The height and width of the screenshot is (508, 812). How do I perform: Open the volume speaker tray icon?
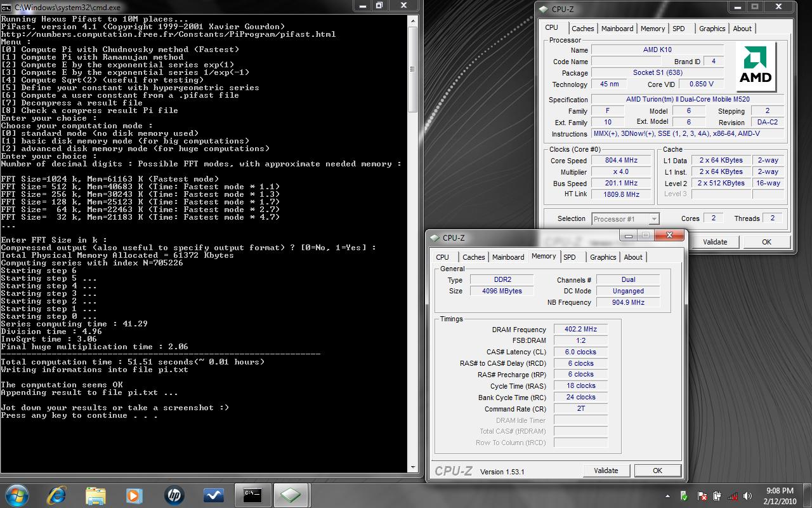(x=748, y=496)
